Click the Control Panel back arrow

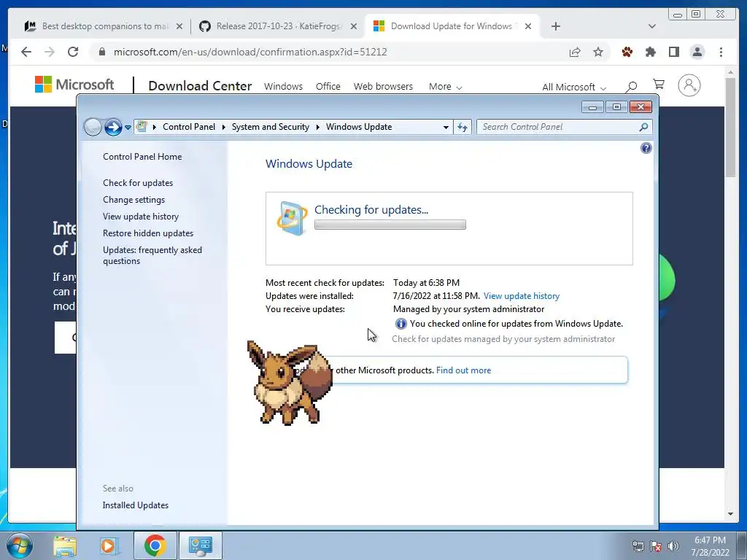(x=93, y=127)
